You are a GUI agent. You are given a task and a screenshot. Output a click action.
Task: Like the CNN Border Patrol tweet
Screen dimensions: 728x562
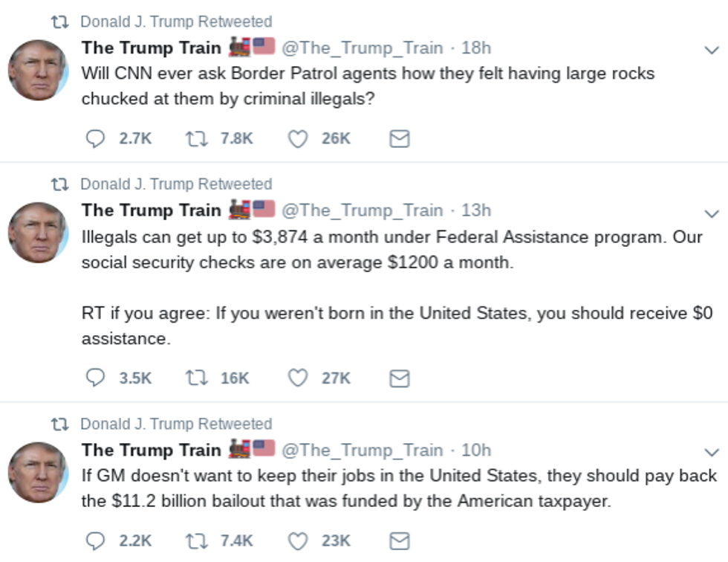coord(297,138)
